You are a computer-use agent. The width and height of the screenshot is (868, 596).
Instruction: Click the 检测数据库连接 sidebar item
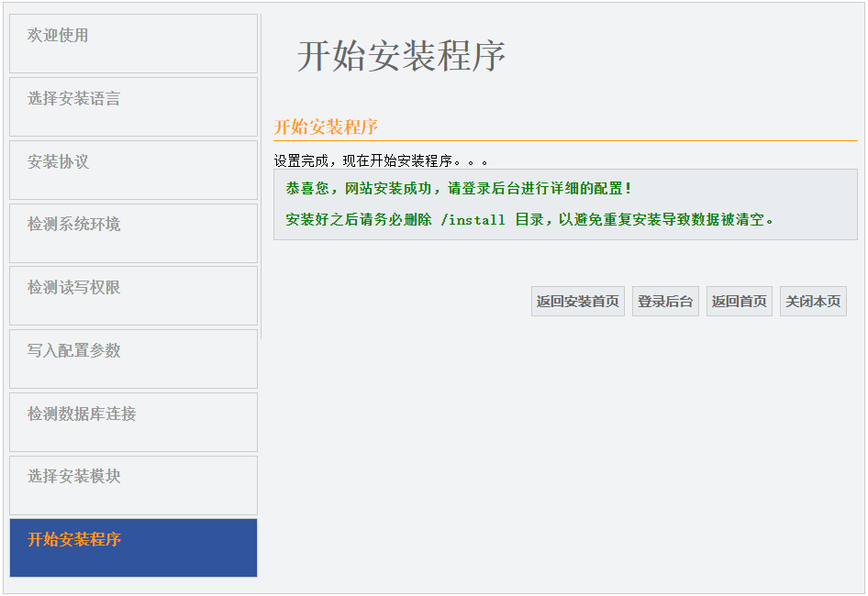click(133, 422)
